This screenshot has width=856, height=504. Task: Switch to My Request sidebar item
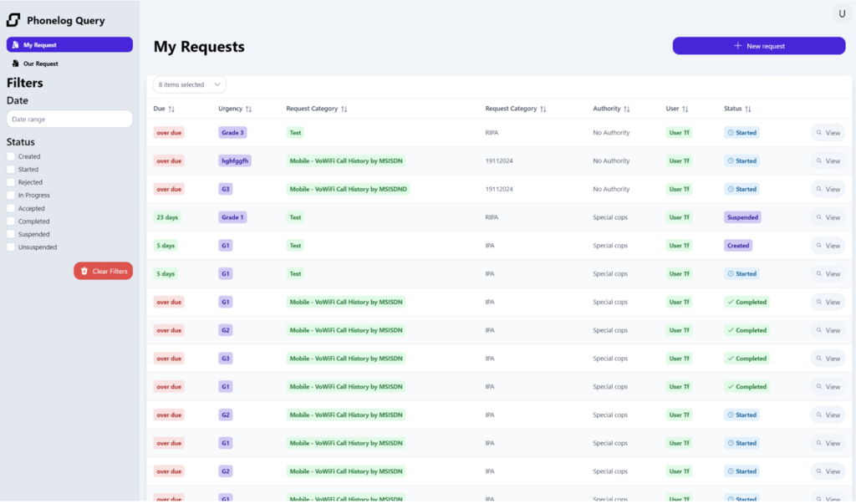[x=69, y=44]
